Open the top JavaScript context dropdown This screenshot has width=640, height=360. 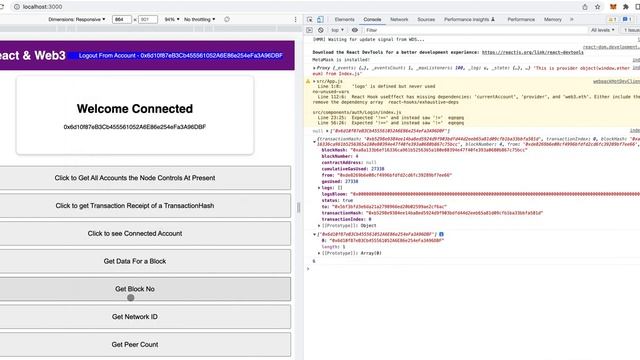337,30
